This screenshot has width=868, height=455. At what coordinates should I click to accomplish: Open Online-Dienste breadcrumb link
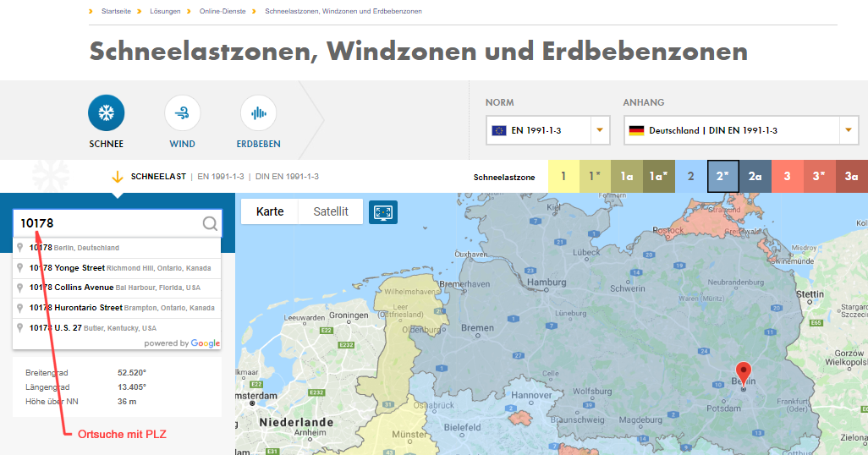(x=222, y=11)
